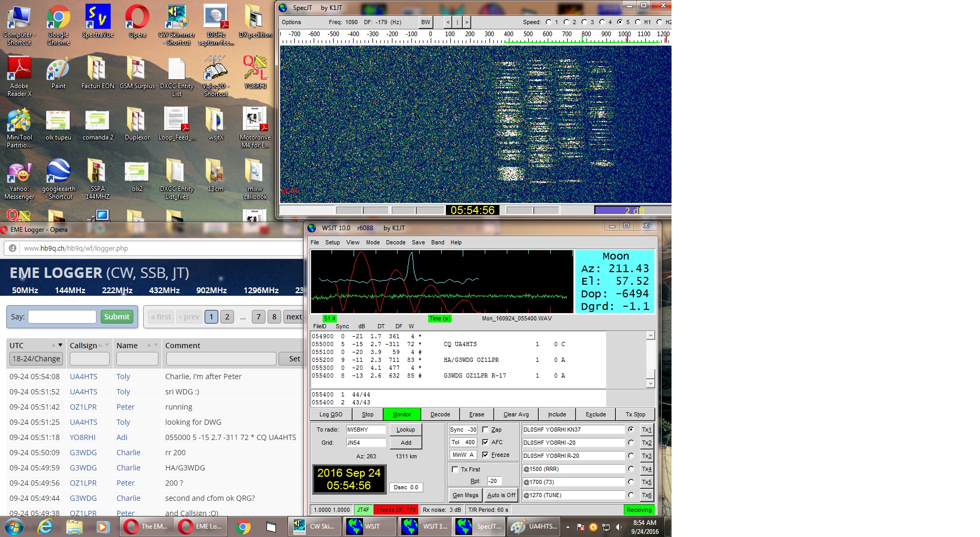Click the green Monitor button

coord(402,414)
